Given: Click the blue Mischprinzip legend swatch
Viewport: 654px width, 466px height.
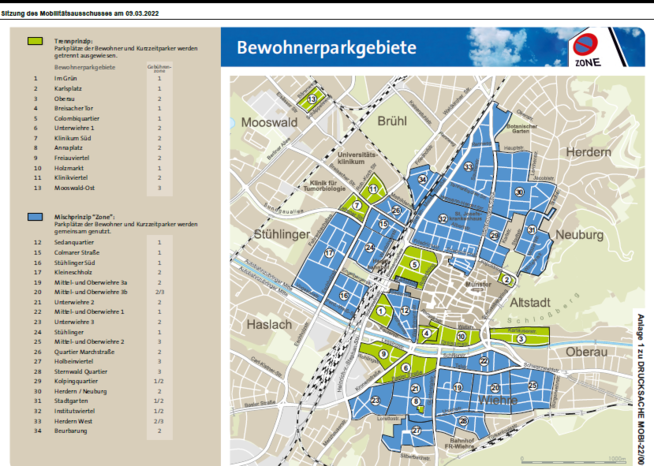Looking at the screenshot, I should [33, 216].
